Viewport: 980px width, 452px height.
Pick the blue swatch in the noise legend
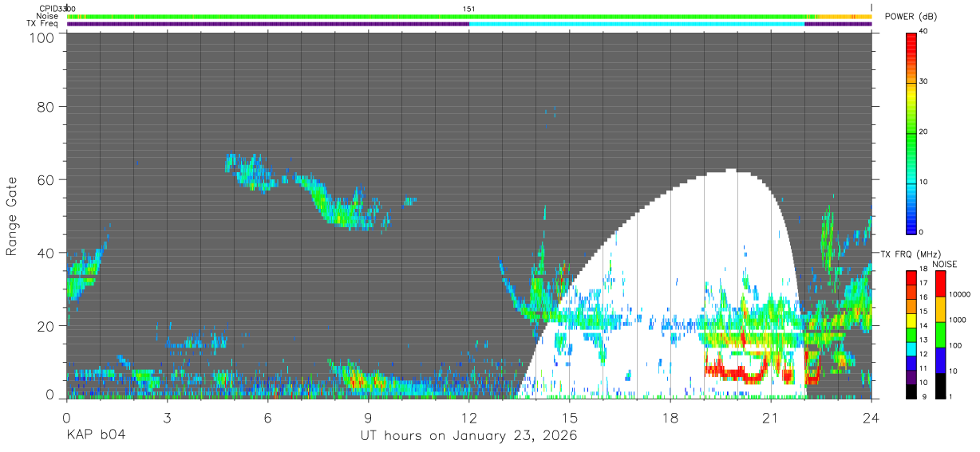pyautogui.click(x=939, y=360)
